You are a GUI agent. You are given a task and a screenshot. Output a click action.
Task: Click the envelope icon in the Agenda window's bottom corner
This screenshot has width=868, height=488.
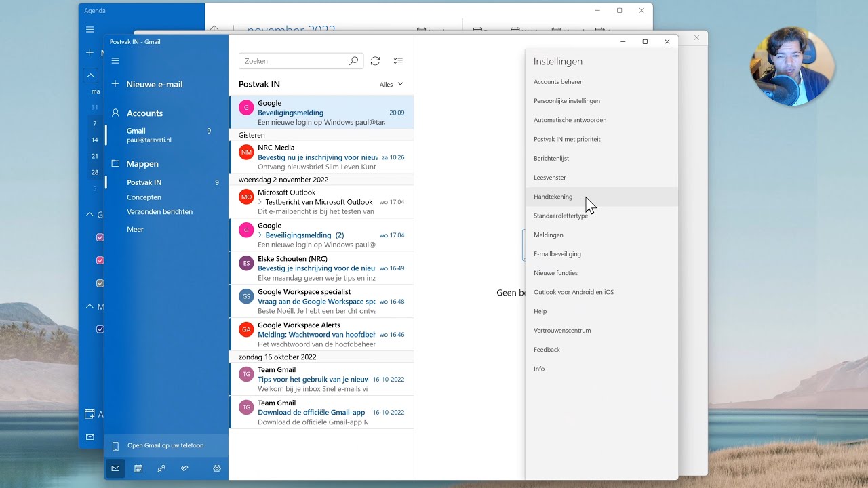click(90, 437)
